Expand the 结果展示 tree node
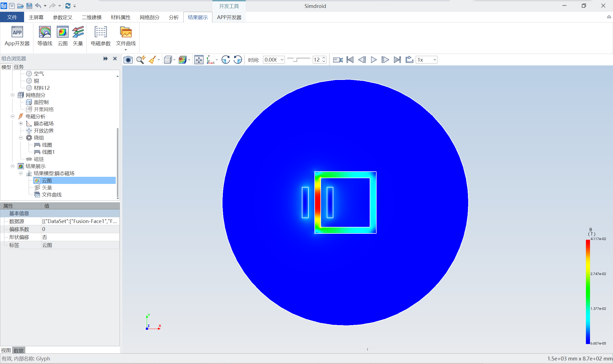Image resolution: width=613 pixels, height=364 pixels. click(x=11, y=166)
